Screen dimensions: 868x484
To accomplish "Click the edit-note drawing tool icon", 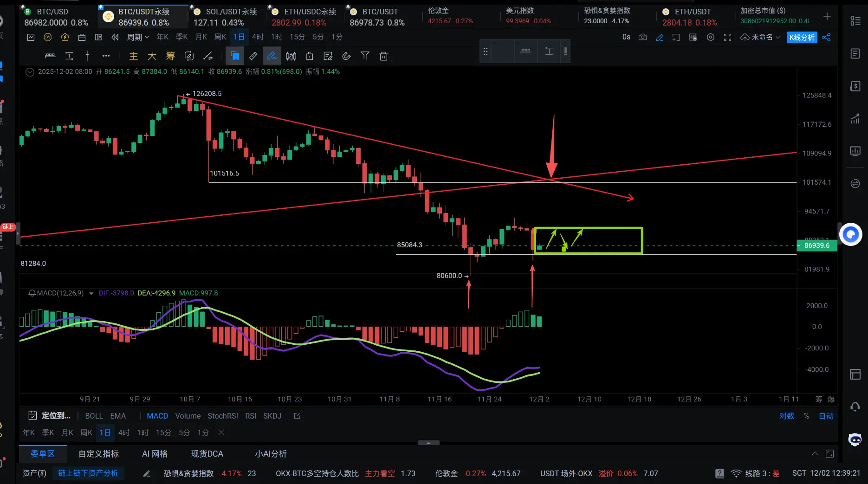I will point(328,56).
